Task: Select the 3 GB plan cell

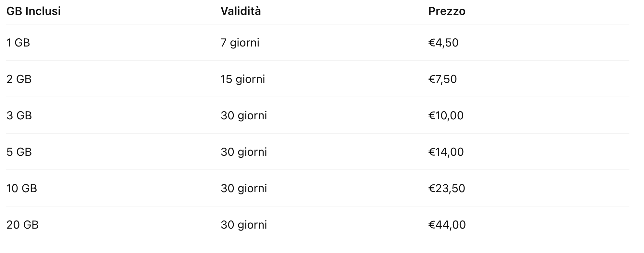Action: point(19,115)
